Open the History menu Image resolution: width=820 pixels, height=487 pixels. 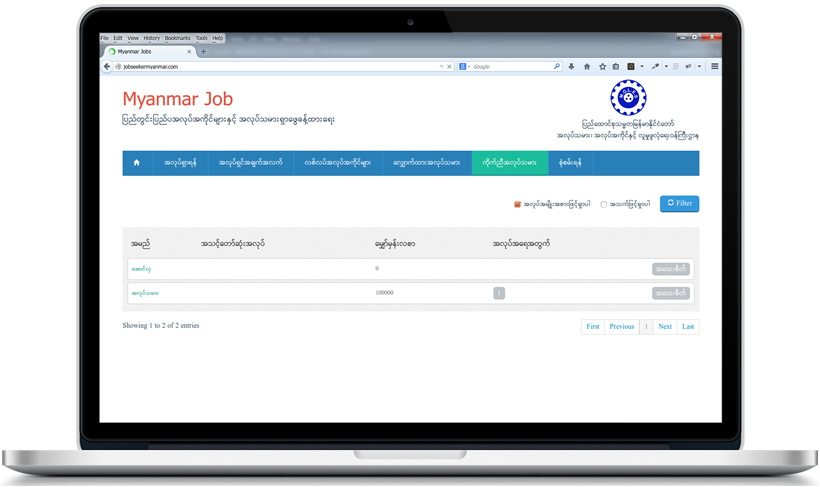(152, 38)
